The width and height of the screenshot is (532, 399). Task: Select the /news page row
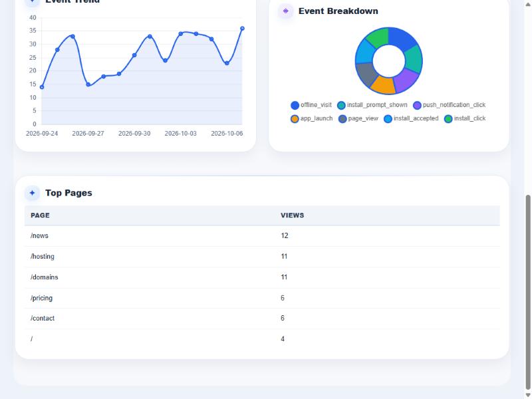(262, 236)
